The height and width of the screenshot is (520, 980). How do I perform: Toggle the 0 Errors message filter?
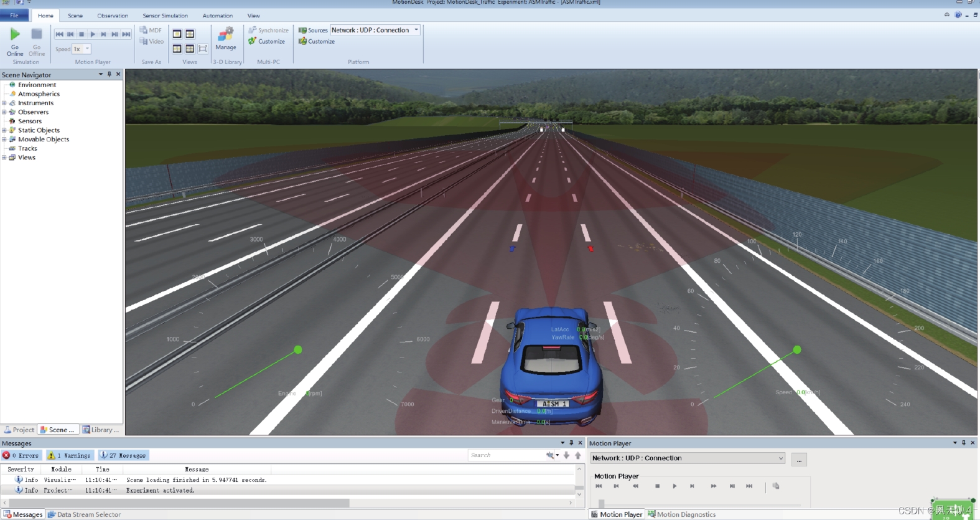[21, 455]
